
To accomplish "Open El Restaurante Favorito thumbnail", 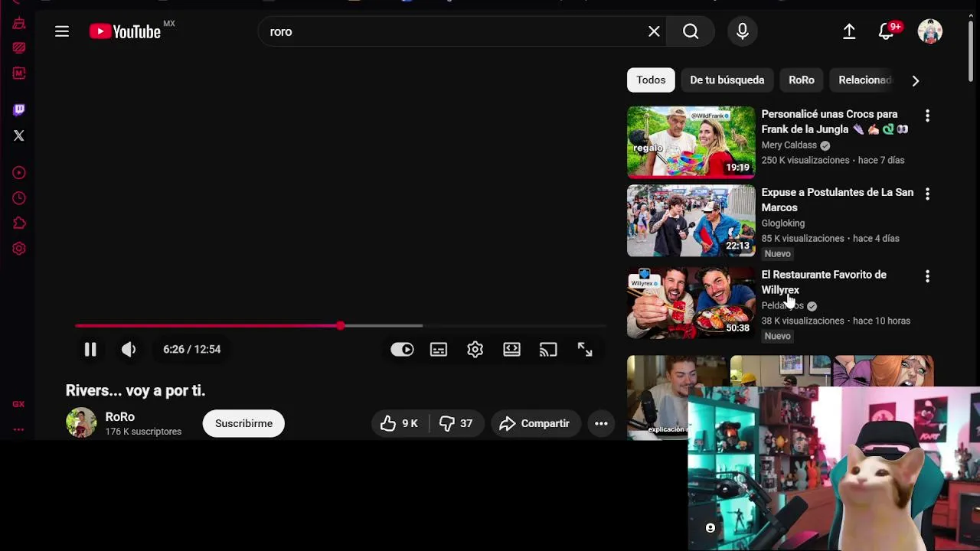I will click(x=691, y=302).
